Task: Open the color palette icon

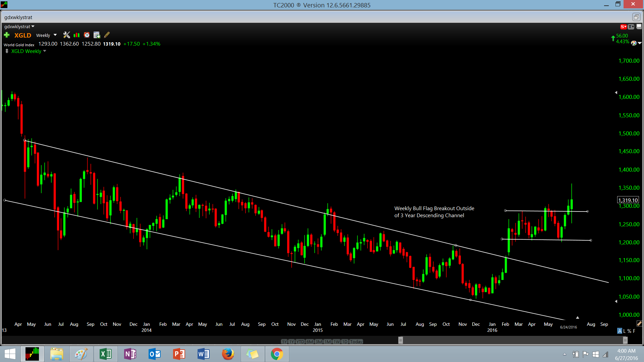Action: coord(634,43)
